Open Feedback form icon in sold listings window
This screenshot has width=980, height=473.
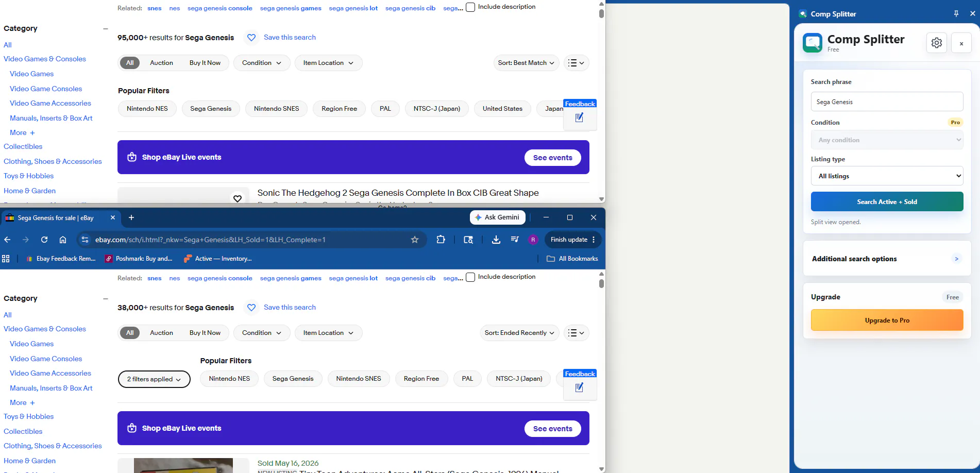(x=580, y=387)
